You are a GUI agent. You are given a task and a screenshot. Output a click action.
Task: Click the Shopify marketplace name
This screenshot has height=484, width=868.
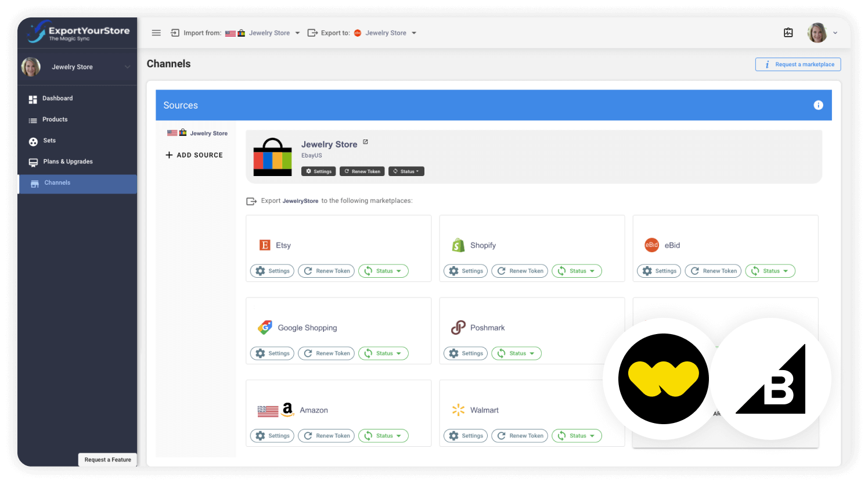pos(483,245)
